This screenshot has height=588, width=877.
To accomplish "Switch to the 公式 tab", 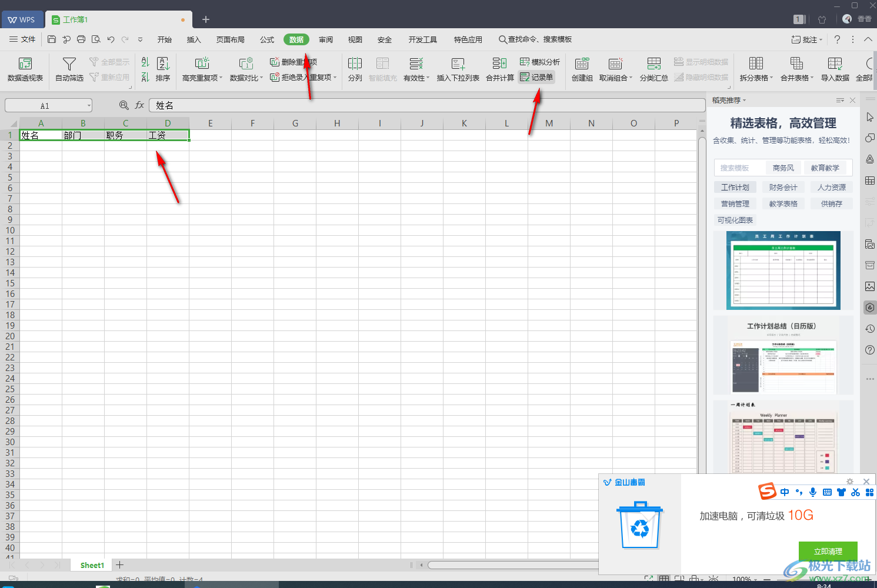I will tap(267, 39).
